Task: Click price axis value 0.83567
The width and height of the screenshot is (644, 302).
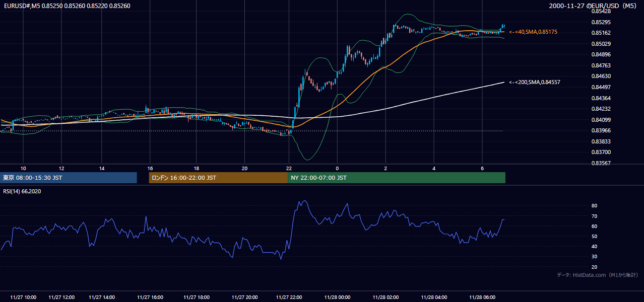Action: (601, 163)
